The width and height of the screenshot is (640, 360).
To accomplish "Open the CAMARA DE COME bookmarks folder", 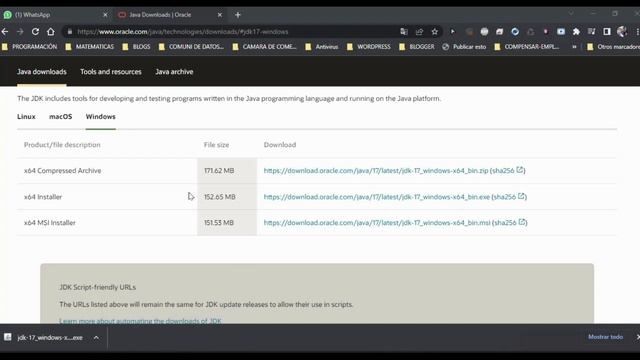I will click(264, 47).
